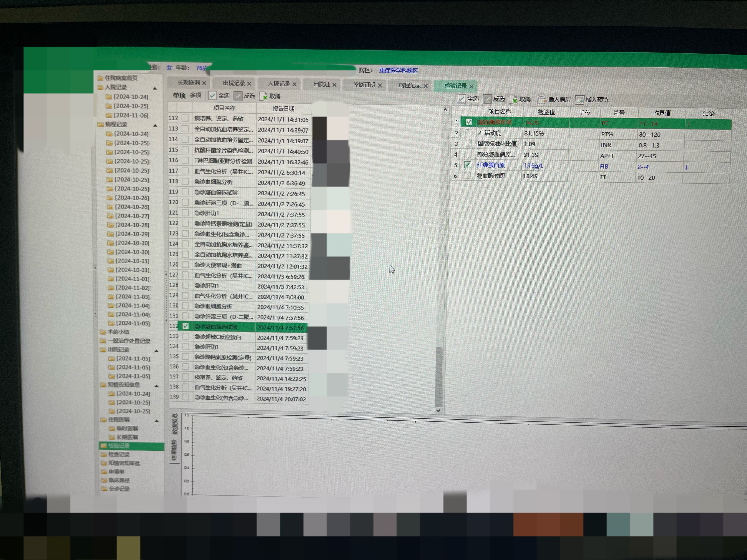Screen dimensions: 747x560
Task: Switch to the 长期医嘱 tab
Action: (189, 83)
